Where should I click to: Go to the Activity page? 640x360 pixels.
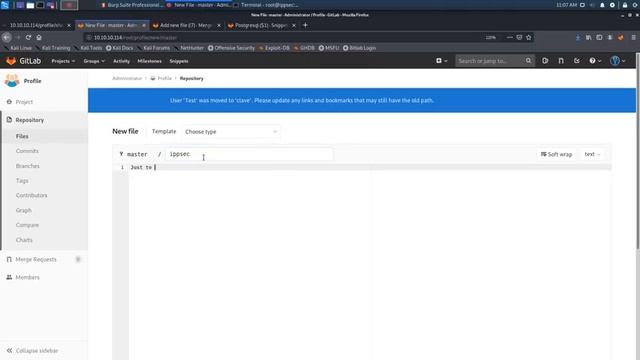tap(121, 61)
